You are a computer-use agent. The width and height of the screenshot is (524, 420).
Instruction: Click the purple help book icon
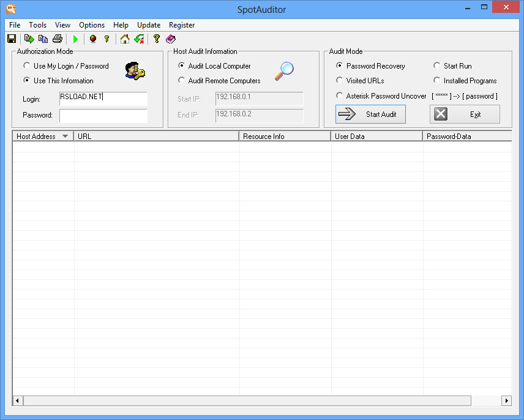(170, 39)
